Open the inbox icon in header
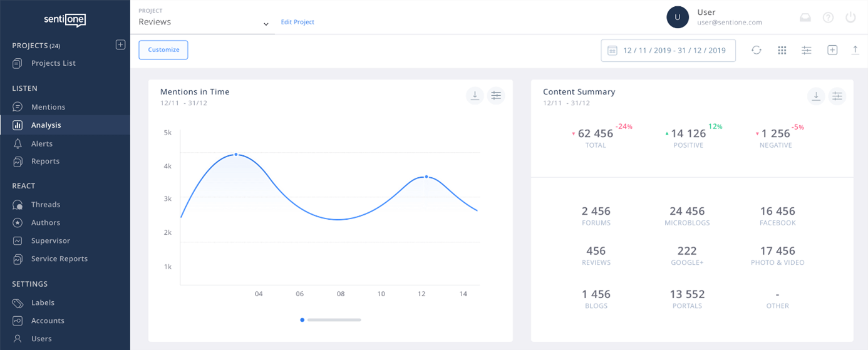 pyautogui.click(x=805, y=18)
